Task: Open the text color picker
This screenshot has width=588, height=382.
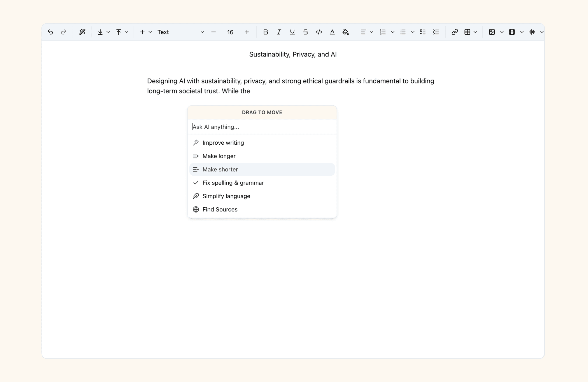Action: (332, 32)
